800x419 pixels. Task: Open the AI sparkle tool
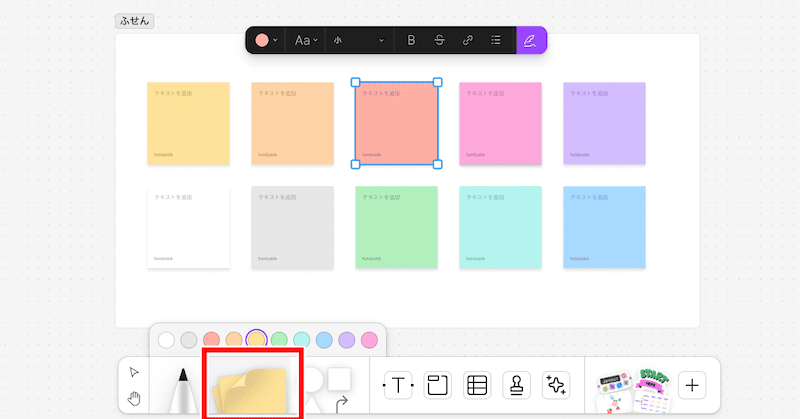click(x=555, y=385)
